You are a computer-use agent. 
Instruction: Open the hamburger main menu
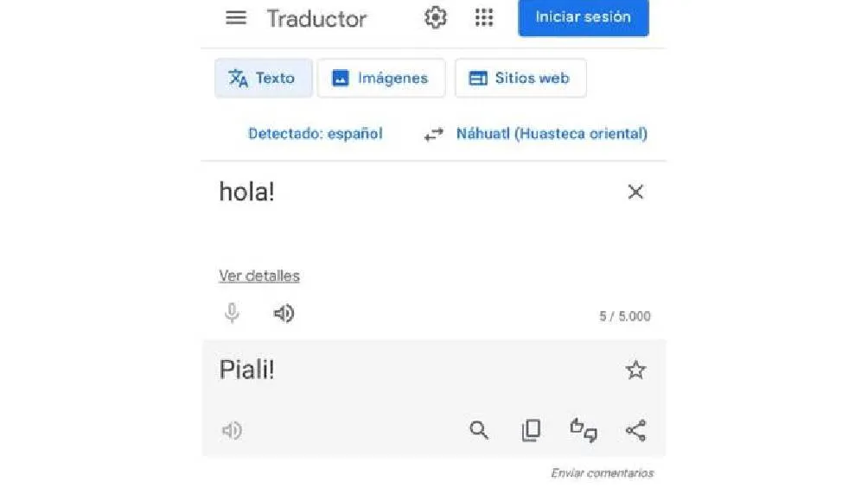(236, 18)
